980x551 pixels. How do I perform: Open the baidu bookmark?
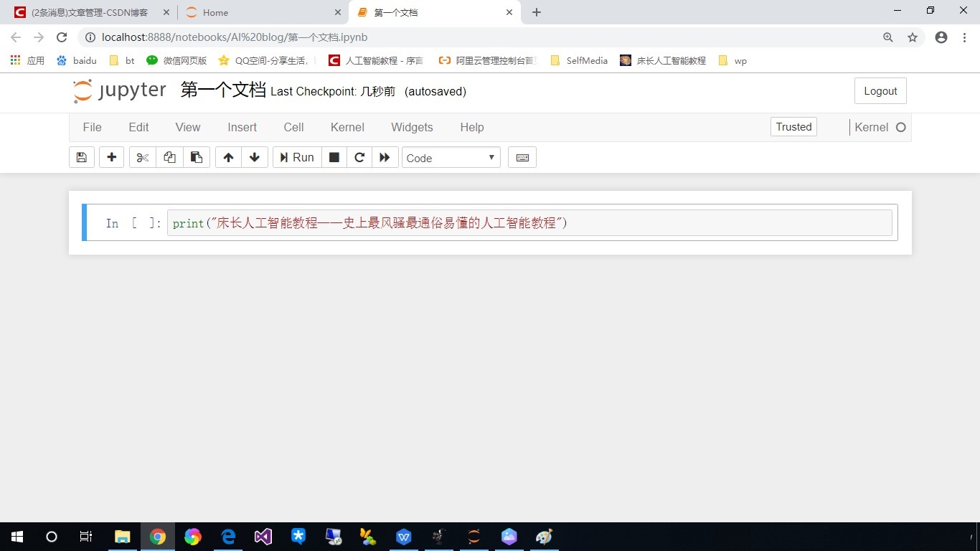(76, 61)
